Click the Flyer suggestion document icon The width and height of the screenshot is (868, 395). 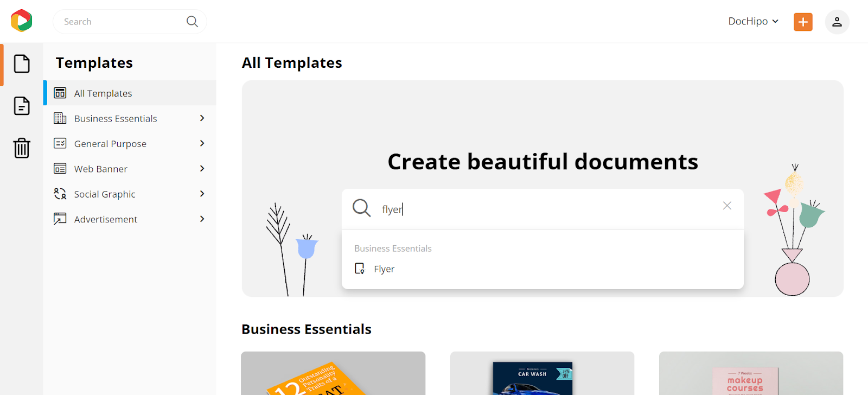[x=360, y=269]
